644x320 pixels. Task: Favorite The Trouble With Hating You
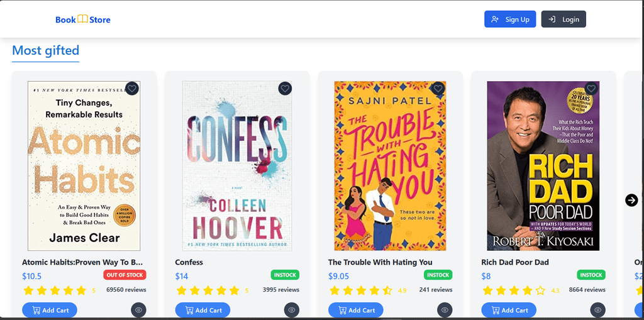(438, 89)
